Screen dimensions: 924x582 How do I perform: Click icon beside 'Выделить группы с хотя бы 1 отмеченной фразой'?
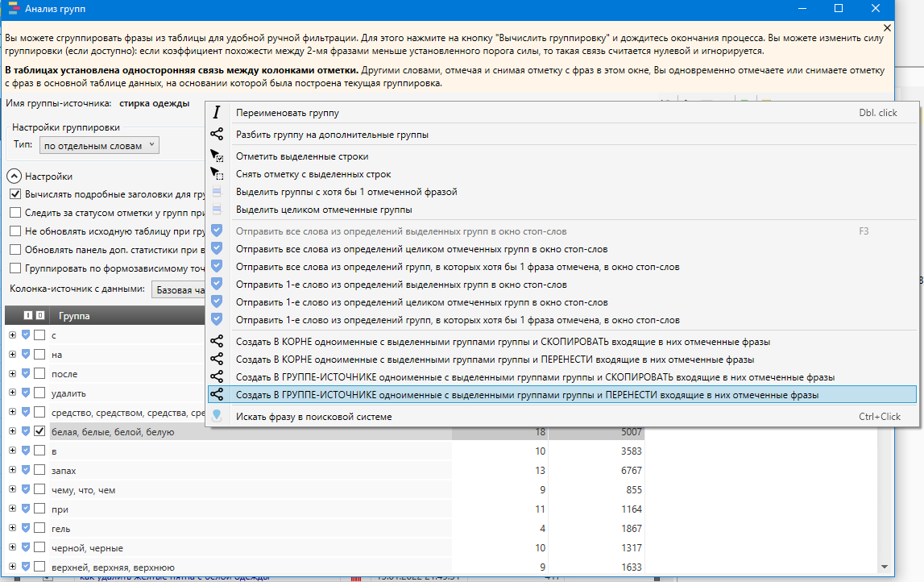click(x=217, y=192)
